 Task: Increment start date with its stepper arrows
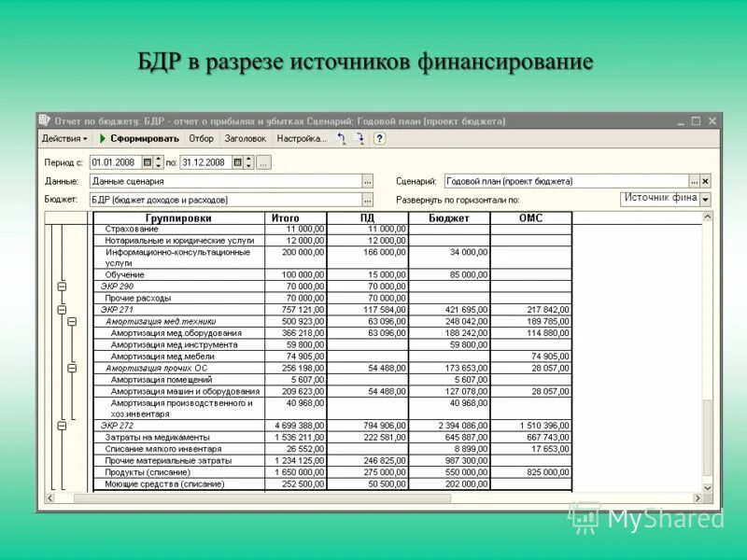[x=157, y=161]
